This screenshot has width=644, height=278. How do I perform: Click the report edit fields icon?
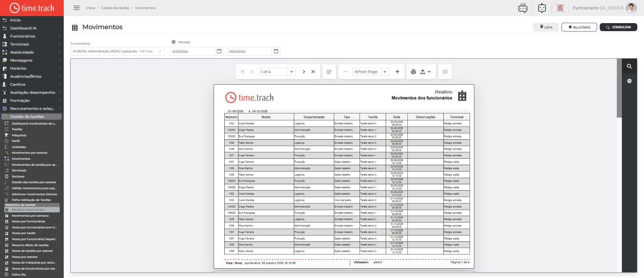click(x=329, y=72)
